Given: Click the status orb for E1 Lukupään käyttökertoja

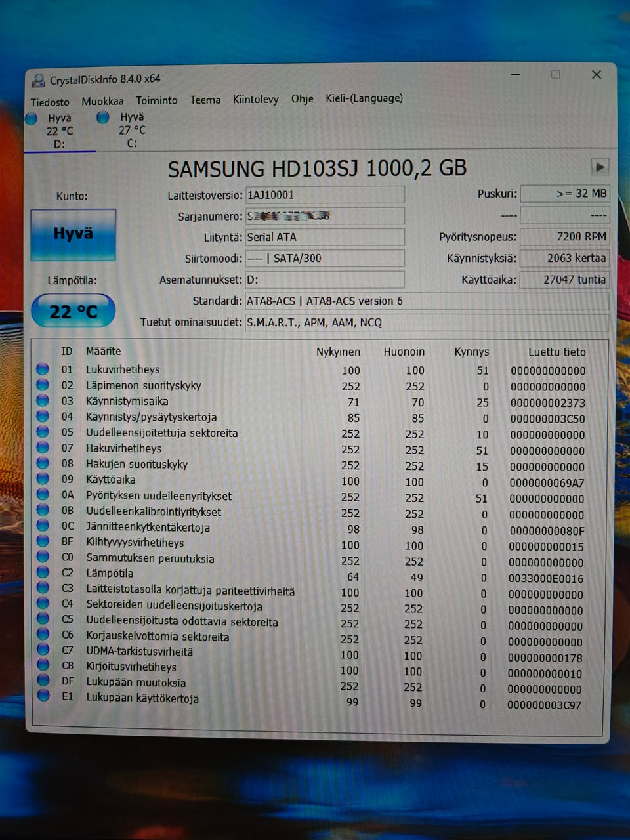Looking at the screenshot, I should [x=43, y=696].
